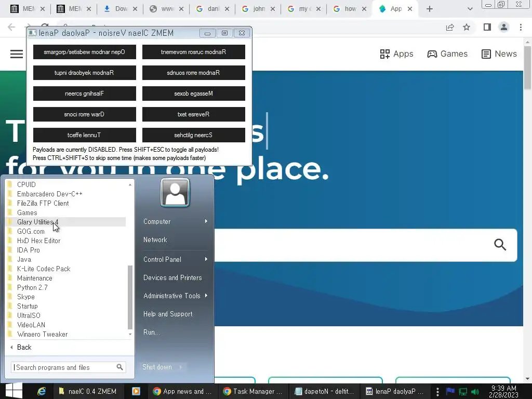The width and height of the screenshot is (532, 399).
Task: Open the Chrome tab search chevron
Action: point(470,9)
